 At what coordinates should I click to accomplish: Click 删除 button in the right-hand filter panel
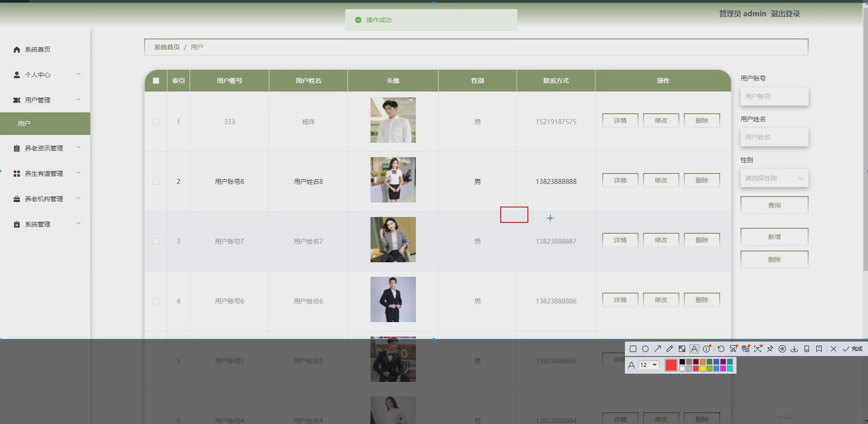pyautogui.click(x=774, y=260)
